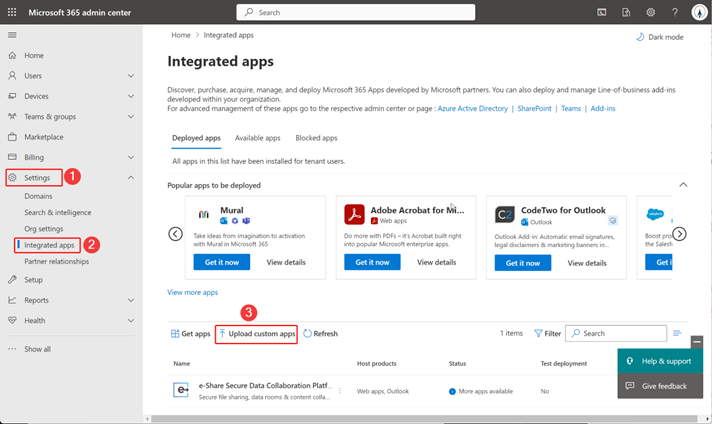
Task: Click the Mural app logo
Action: [x=204, y=214]
